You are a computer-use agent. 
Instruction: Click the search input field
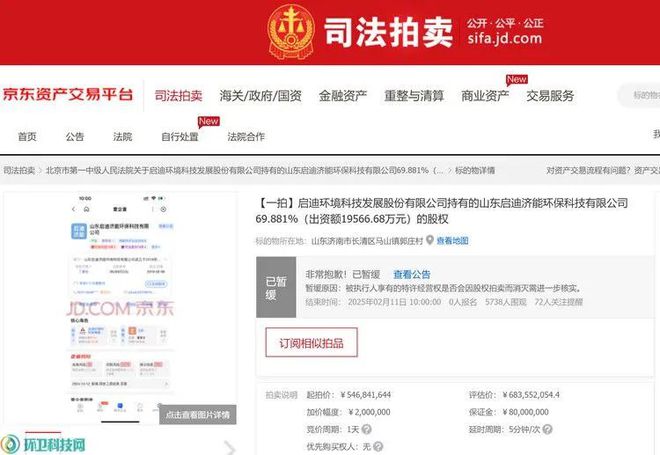coord(640,95)
